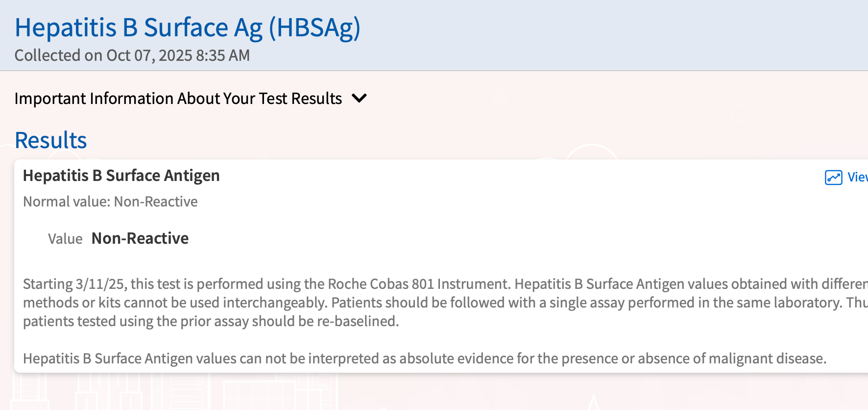The width and height of the screenshot is (868, 410).
Task: Click the Oct 07, 2025 collection date
Action: click(149, 55)
